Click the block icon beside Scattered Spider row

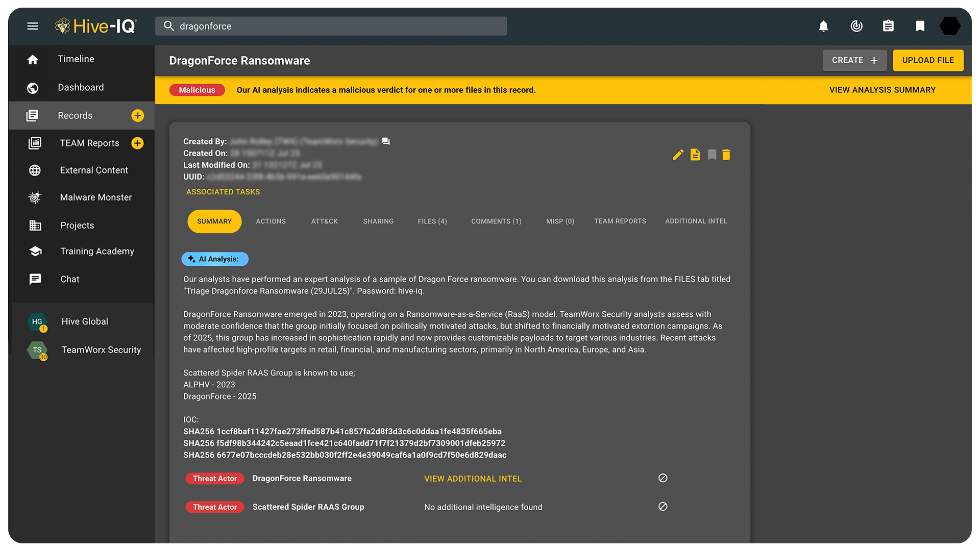(663, 507)
